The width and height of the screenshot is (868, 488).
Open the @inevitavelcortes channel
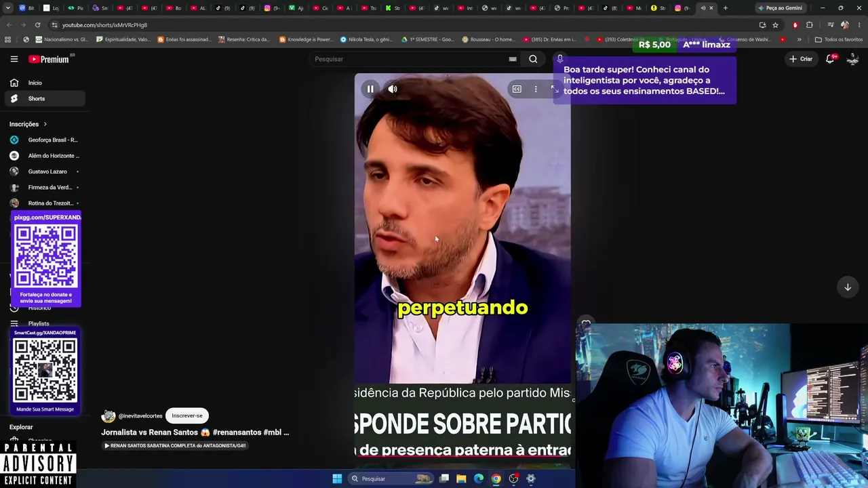coord(140,416)
